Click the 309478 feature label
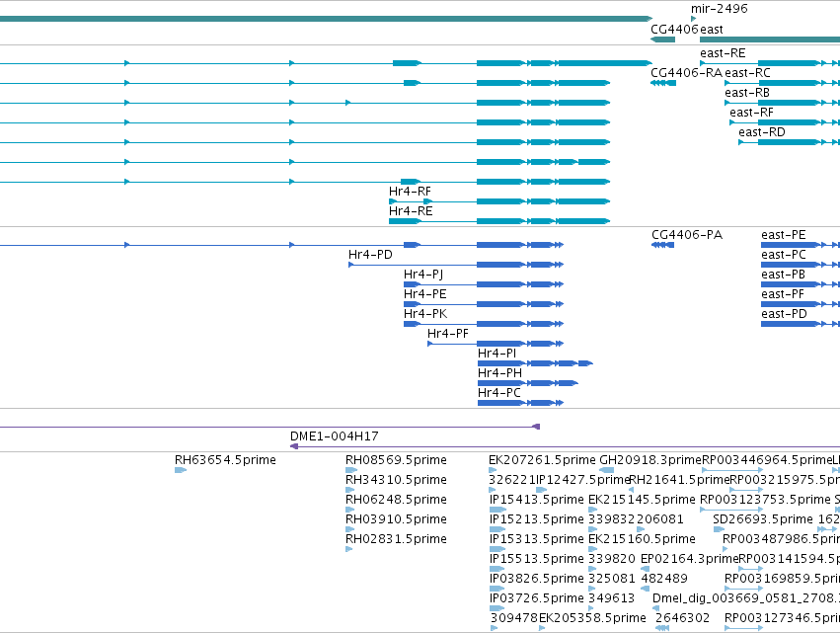Screen dimensions: 840x633 click(x=513, y=618)
